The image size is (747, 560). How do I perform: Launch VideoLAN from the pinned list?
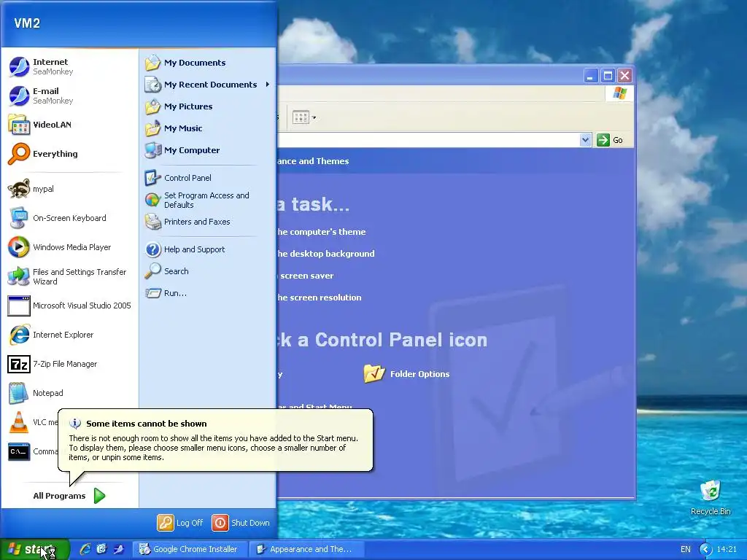(69, 125)
